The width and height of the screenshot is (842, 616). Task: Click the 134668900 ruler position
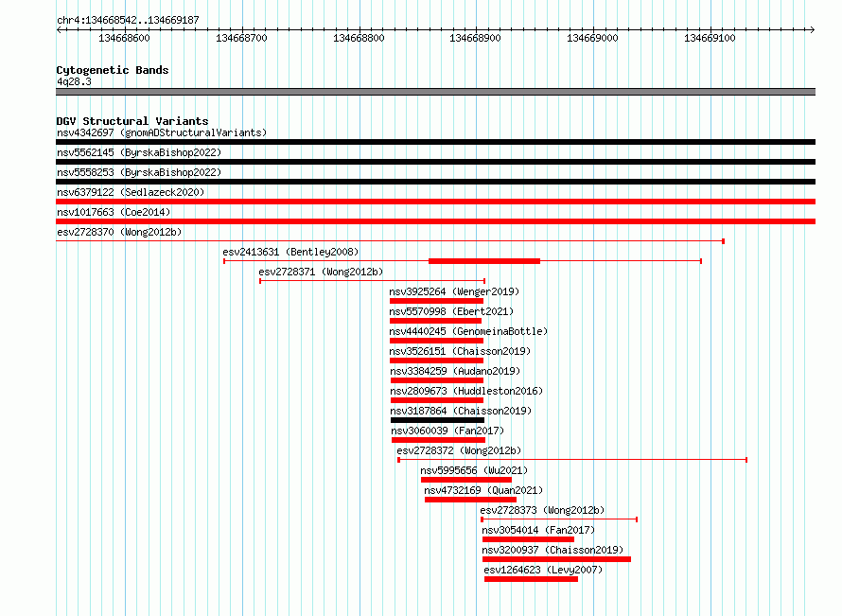[476, 38]
